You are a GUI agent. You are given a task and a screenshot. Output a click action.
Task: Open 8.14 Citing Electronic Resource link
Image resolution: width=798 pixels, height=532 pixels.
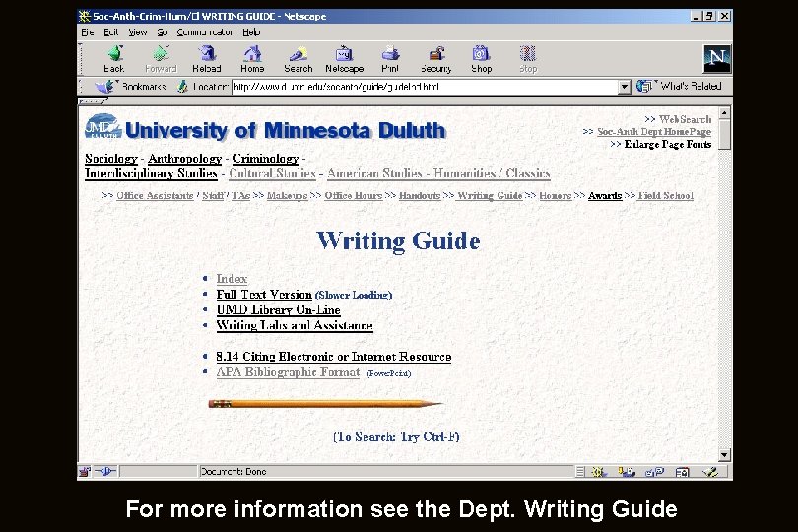[333, 357]
